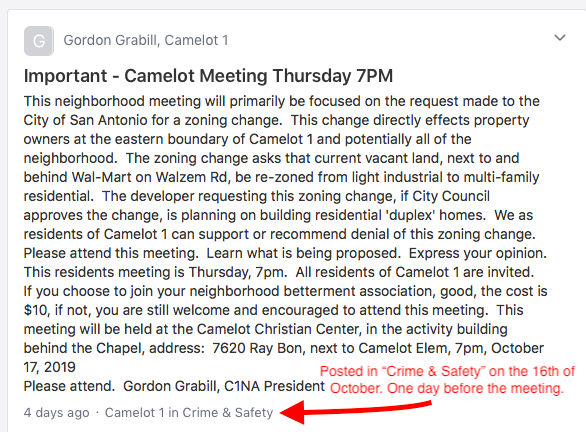This screenshot has height=432, width=586.
Task: Click the red Posted in Crime & Safety note
Action: pos(447,380)
